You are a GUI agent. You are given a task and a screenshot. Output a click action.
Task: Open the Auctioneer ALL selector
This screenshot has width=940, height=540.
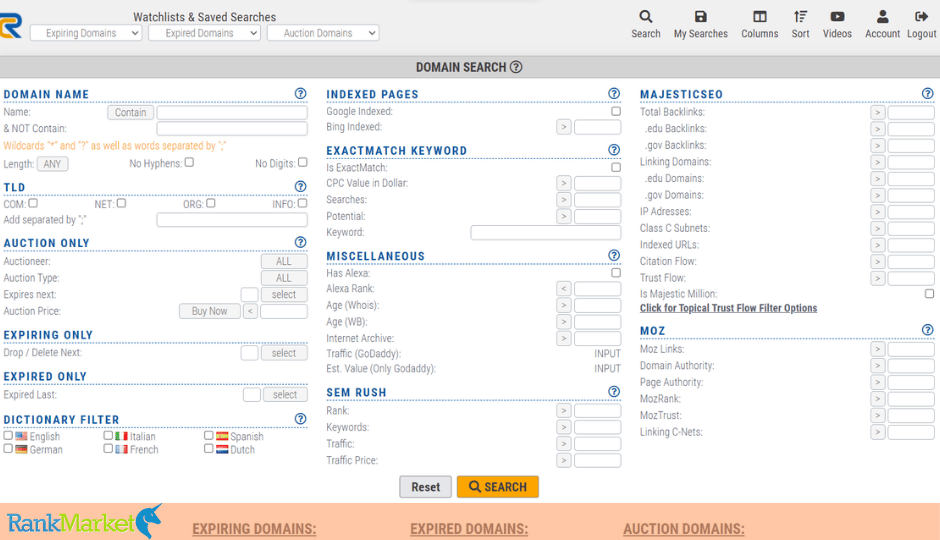point(284,261)
